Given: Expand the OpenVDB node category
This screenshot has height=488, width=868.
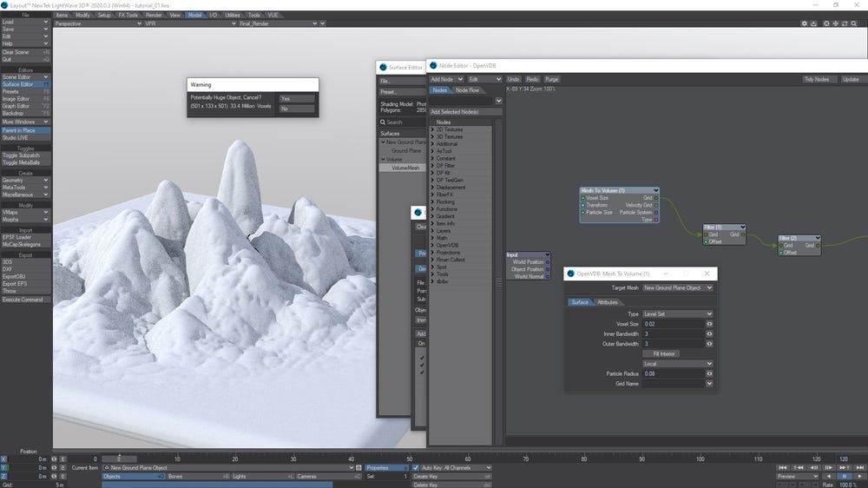Looking at the screenshot, I should click(x=432, y=246).
